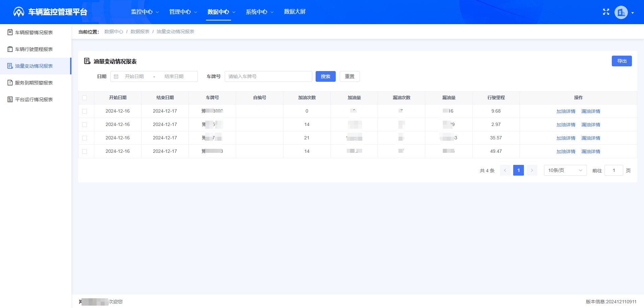Screen dimensions: 644x308
Task: Select 平台运行情况报表 in the sidebar
Action: point(36,100)
